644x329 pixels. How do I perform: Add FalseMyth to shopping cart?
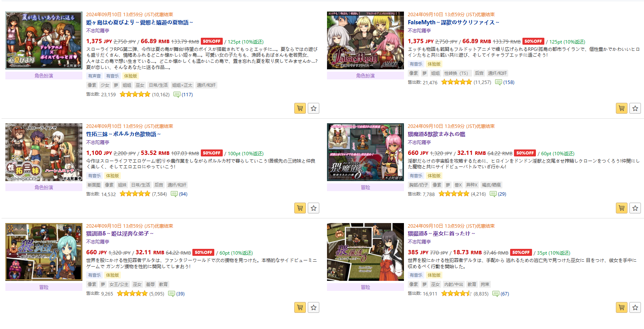pyautogui.click(x=622, y=108)
